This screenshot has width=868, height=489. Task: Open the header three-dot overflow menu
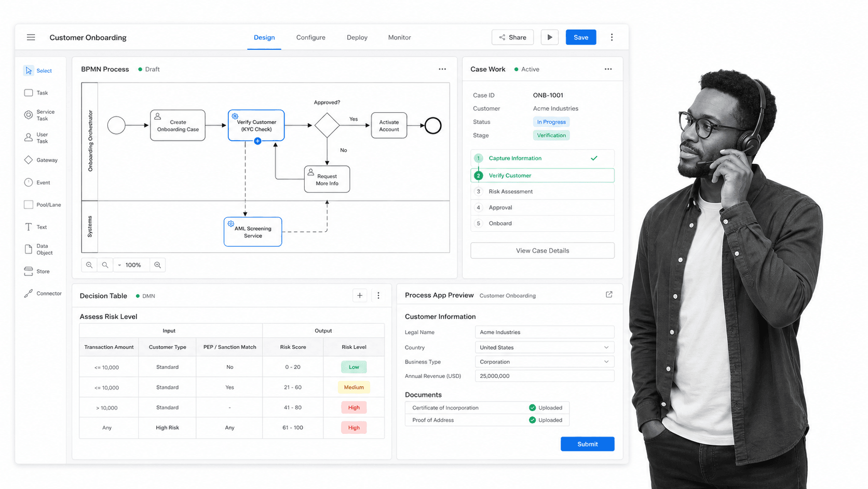tap(612, 37)
